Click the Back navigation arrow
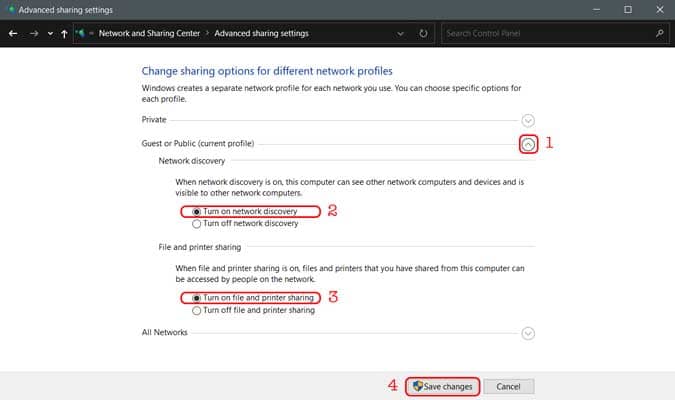The height and width of the screenshot is (400, 675). pos(13,33)
